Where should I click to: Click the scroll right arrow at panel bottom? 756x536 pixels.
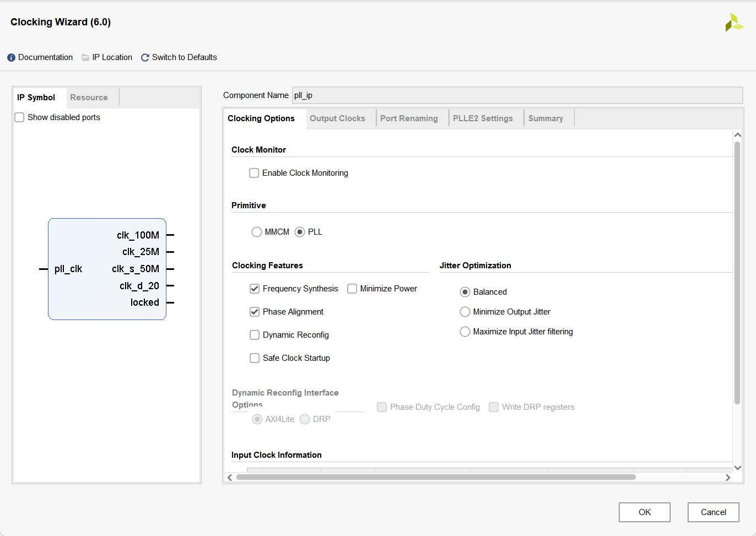pos(728,478)
